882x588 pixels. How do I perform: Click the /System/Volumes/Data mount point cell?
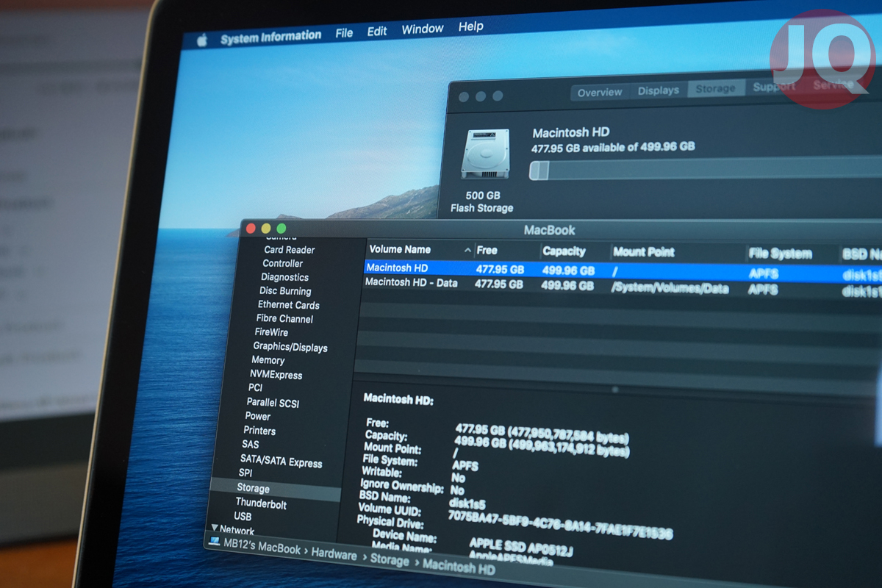tap(670, 288)
